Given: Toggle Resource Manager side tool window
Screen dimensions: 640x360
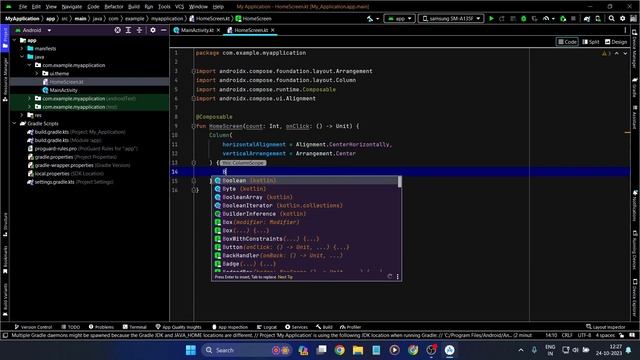Looking at the screenshot, I should pyautogui.click(x=5, y=80).
